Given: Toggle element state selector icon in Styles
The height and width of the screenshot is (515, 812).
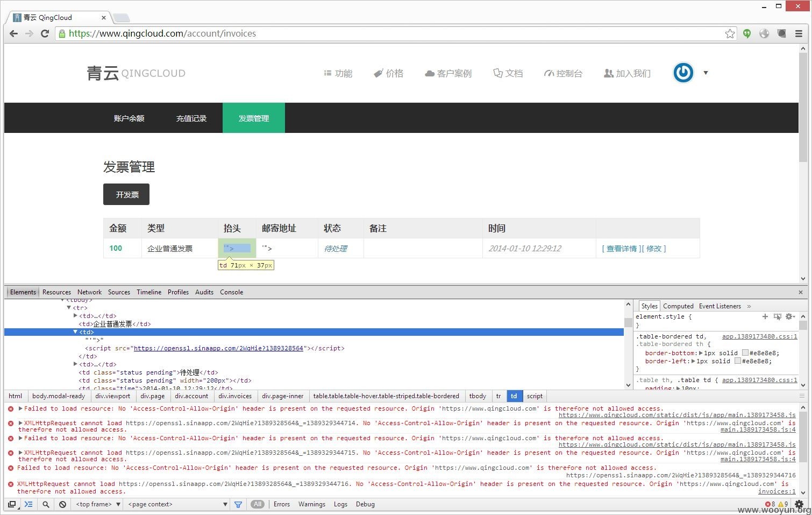Looking at the screenshot, I should pyautogui.click(x=777, y=316).
